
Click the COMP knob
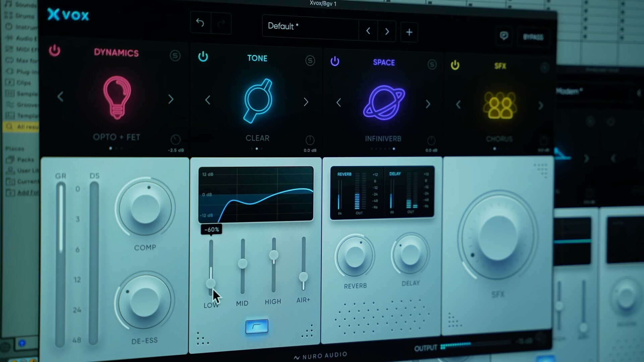(145, 208)
